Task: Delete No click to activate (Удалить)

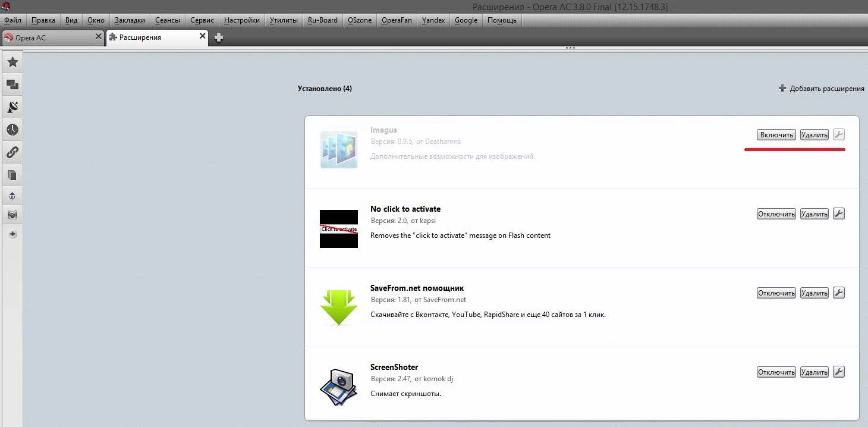Action: 814,214
